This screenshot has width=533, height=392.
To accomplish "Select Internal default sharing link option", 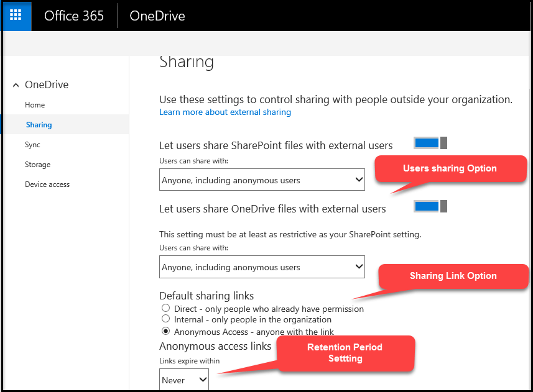I will coord(165,319).
